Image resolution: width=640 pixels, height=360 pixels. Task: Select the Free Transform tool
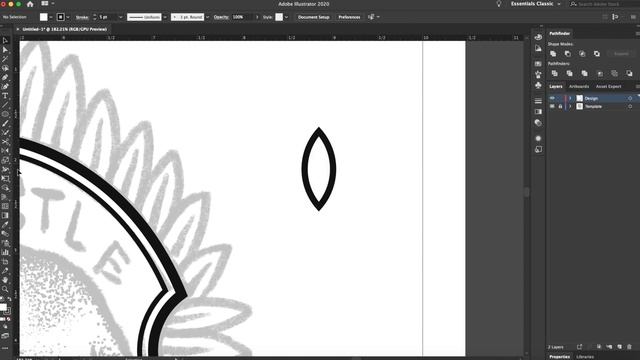(x=5, y=178)
